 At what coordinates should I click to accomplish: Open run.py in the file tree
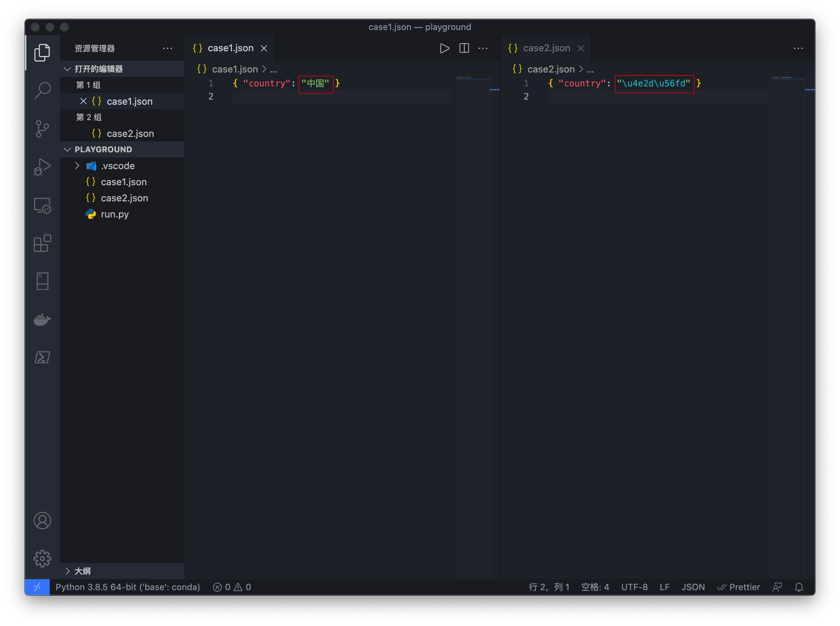tap(122, 214)
